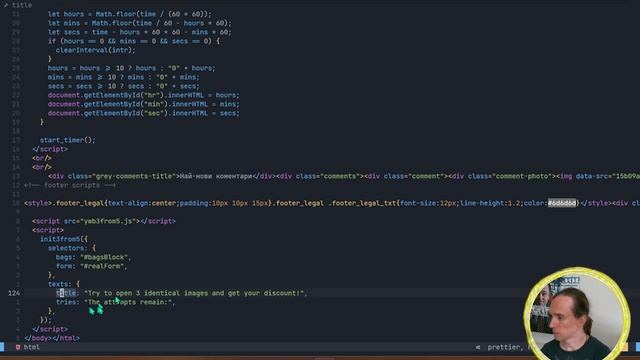Click the 'tries:' key on attempts line
Image resolution: width=640 pixels, height=360 pixels.
(68, 302)
